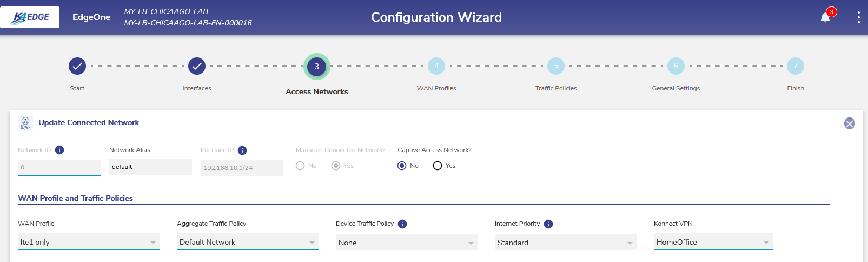Open the WAN Profile dropdown

pos(89,242)
